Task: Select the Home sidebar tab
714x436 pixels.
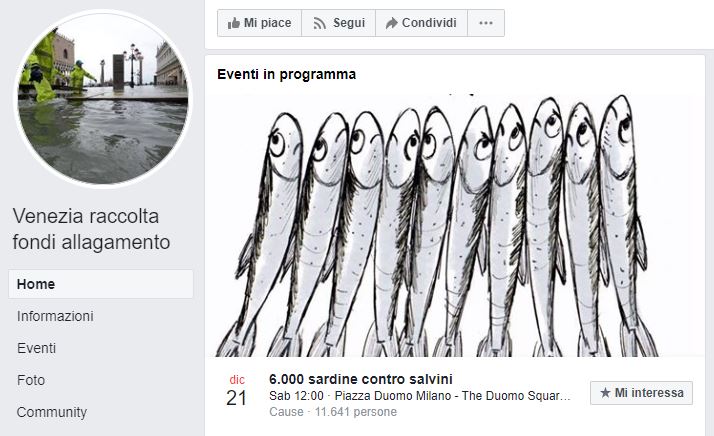Action: pyautogui.click(x=101, y=284)
